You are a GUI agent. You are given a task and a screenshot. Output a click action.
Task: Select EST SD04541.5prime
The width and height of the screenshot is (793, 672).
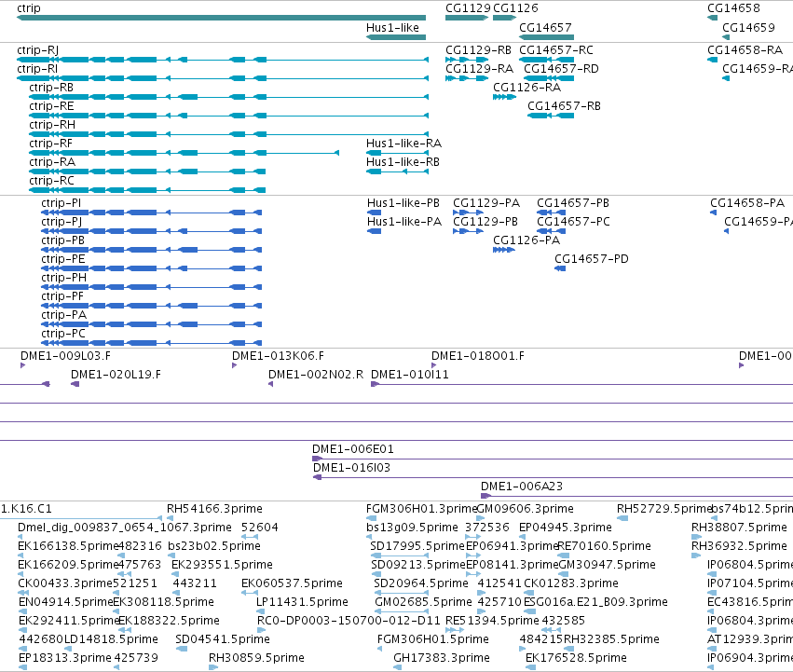(x=223, y=639)
